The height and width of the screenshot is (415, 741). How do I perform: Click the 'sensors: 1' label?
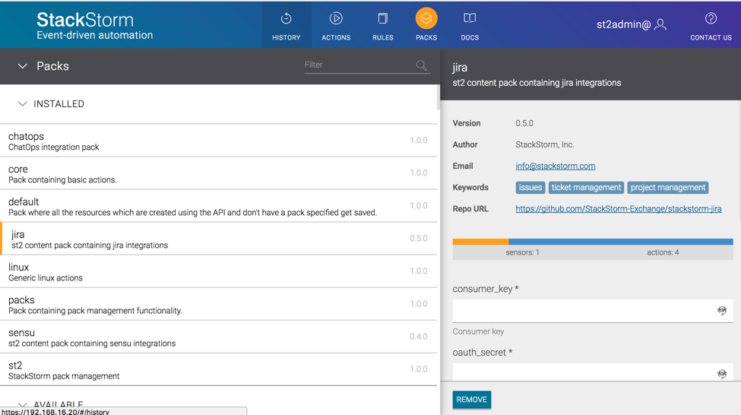point(522,252)
